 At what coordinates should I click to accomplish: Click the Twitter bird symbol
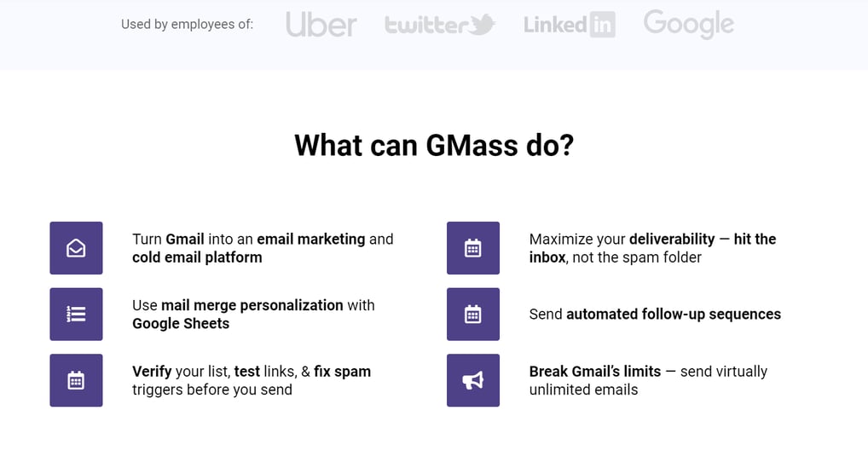pos(482,25)
